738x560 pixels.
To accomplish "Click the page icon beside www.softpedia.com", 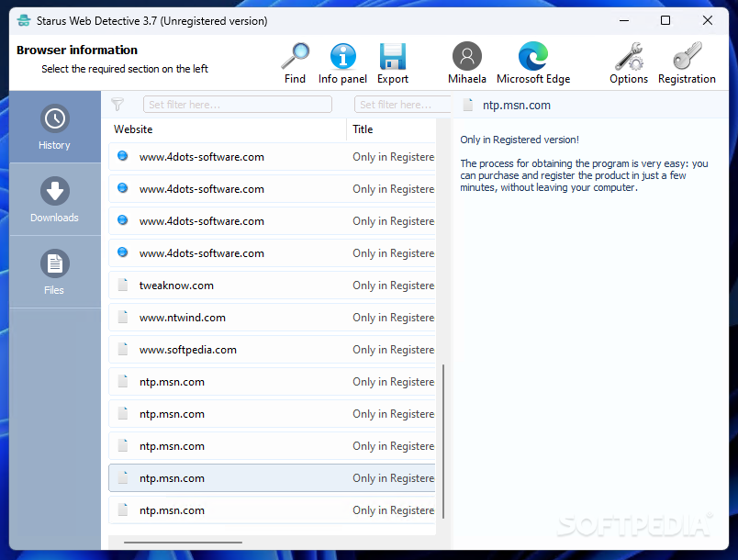I will click(x=123, y=349).
